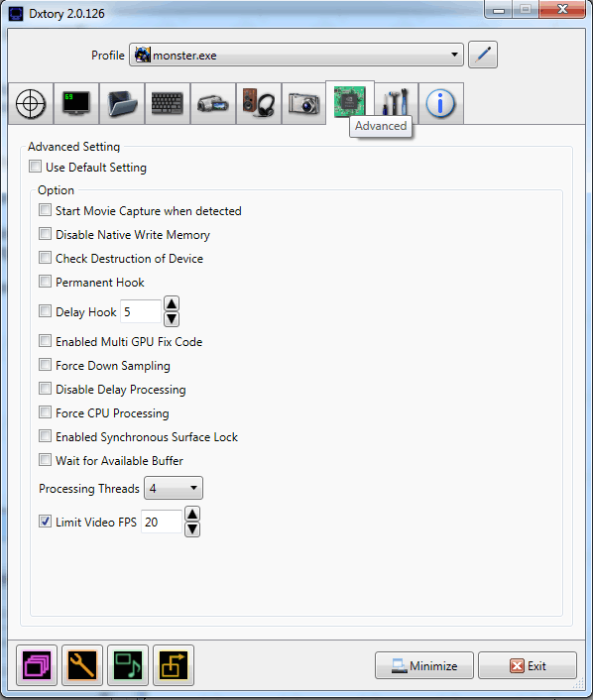Tick the Permanent Hook option

click(45, 282)
